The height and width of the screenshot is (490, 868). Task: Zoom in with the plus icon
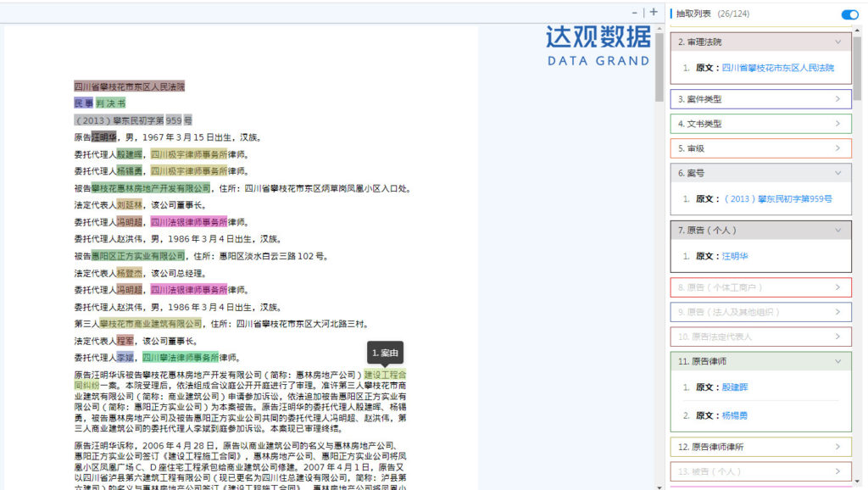pos(654,12)
